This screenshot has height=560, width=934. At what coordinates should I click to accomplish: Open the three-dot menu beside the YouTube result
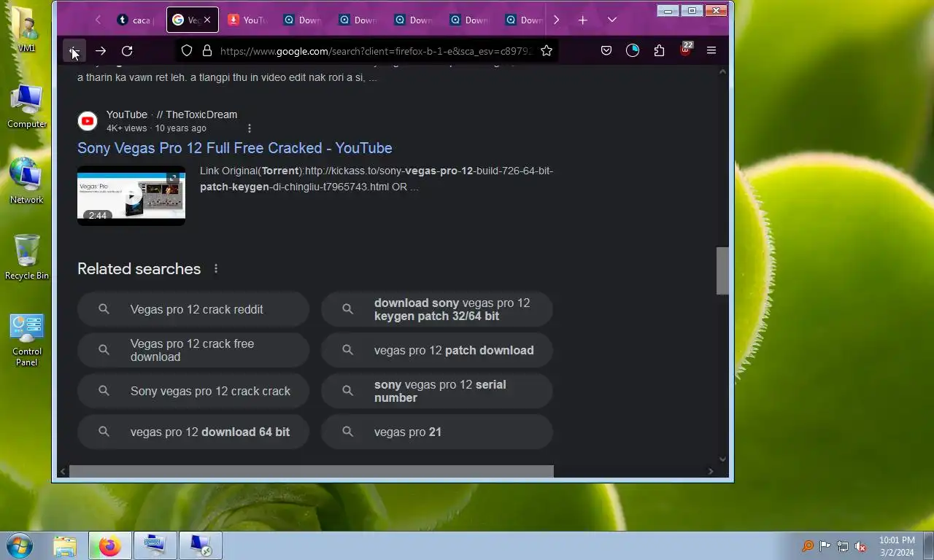pyautogui.click(x=249, y=128)
